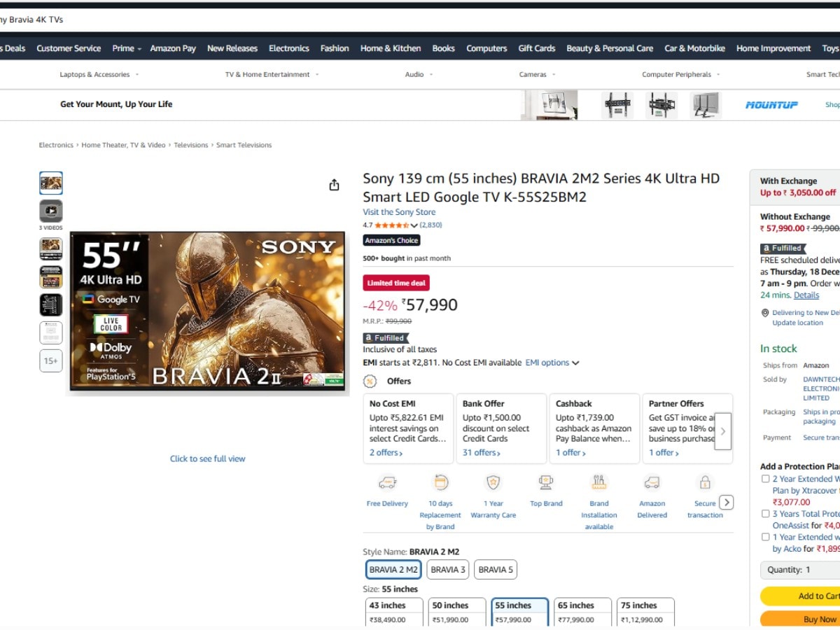The height and width of the screenshot is (630, 840).
Task: Expand the EMI options dropdown
Action: tap(552, 363)
